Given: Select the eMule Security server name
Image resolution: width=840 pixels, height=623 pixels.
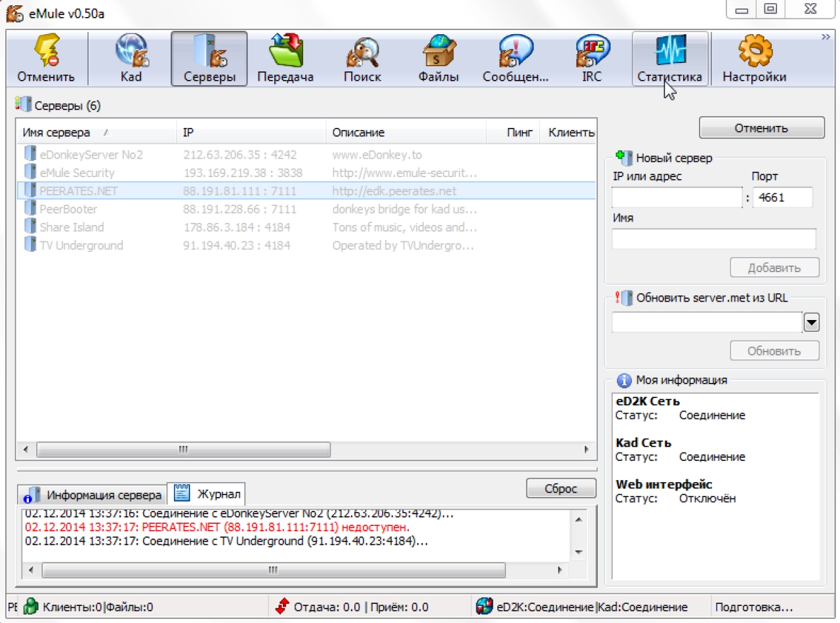Looking at the screenshot, I should coord(77,173).
